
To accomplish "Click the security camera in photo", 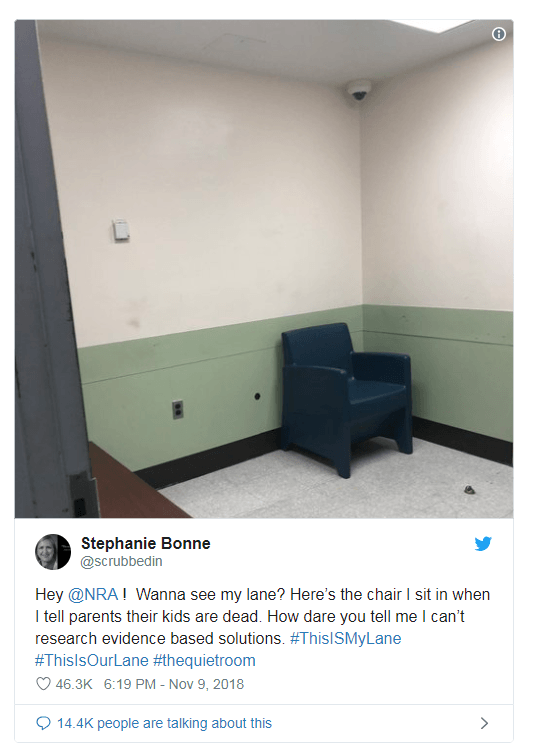I will click(x=358, y=90).
